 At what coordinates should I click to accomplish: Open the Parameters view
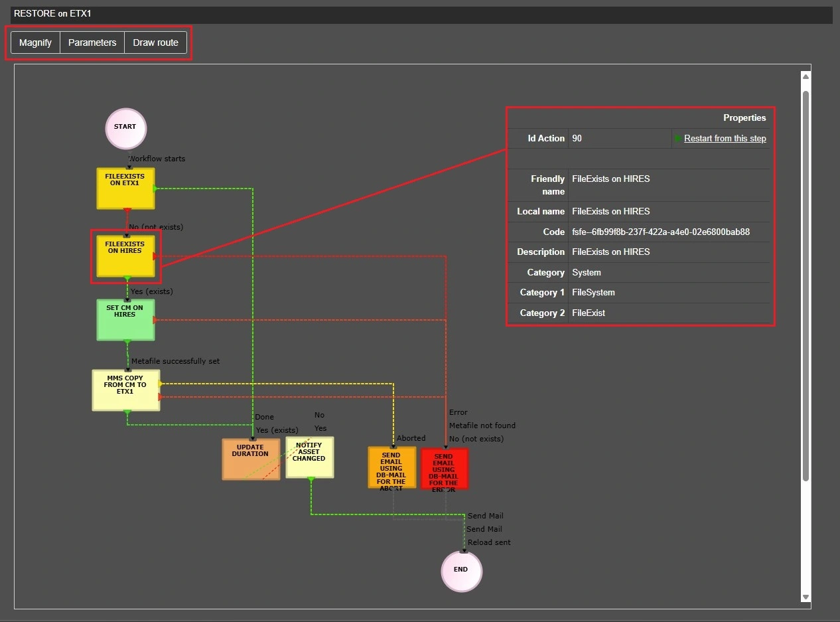92,42
